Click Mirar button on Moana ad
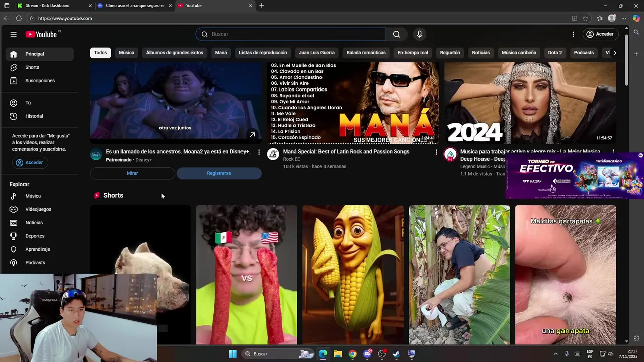The height and width of the screenshot is (362, 644). (x=132, y=173)
